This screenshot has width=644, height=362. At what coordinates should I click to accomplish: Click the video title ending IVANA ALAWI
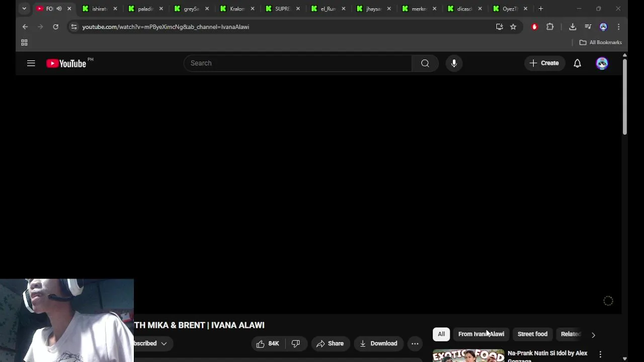click(199, 325)
